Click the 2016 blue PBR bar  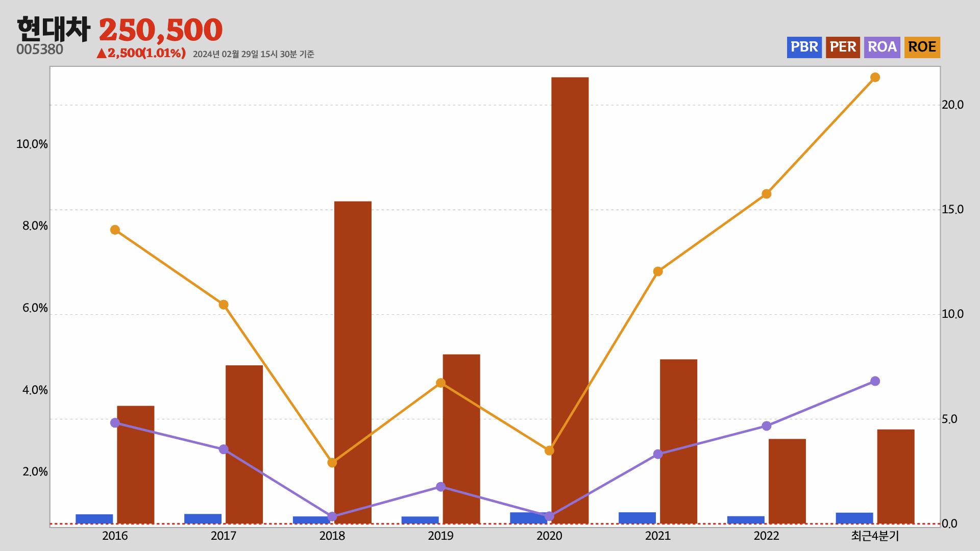coord(94,519)
